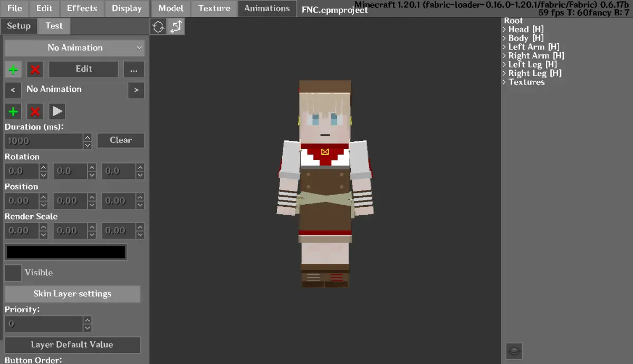The height and width of the screenshot is (364, 633).
Task: Go to next frame with right arrow
Action: pyautogui.click(x=136, y=90)
